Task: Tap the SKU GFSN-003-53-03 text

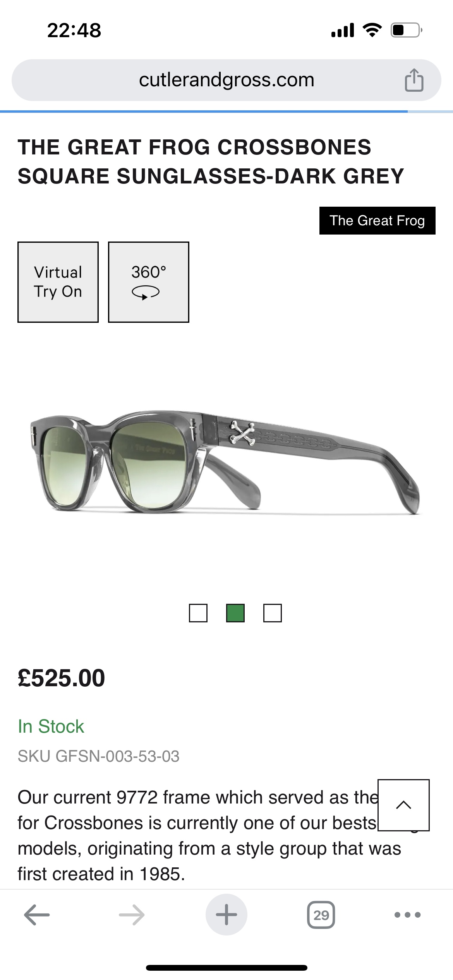Action: [x=99, y=756]
